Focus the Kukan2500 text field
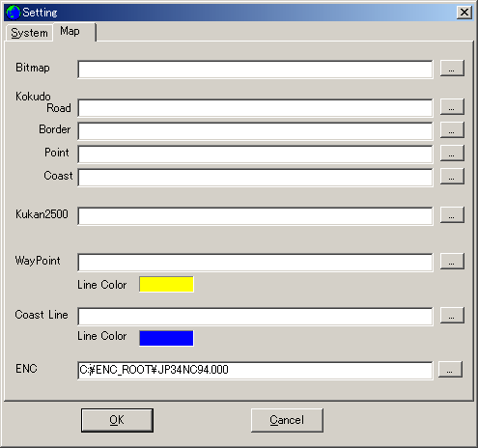The image size is (478, 448). coord(255,216)
